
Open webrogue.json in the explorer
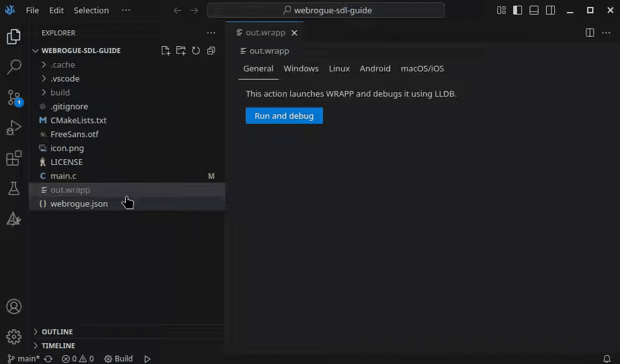pyautogui.click(x=127, y=204)
